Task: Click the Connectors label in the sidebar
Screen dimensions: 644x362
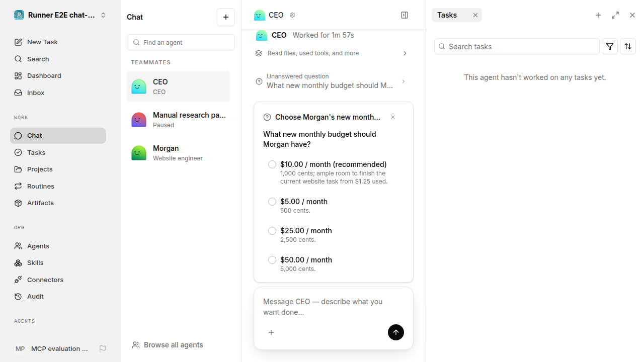Action: [45, 280]
